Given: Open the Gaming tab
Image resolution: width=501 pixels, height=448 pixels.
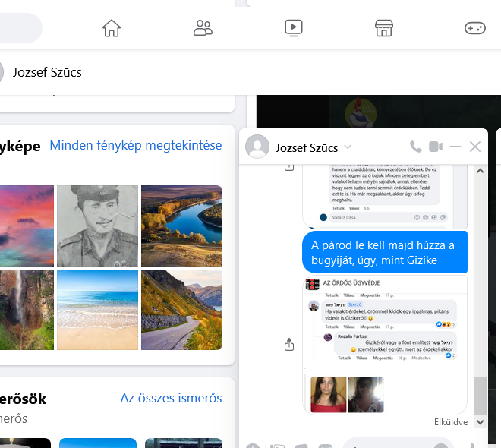Looking at the screenshot, I should [x=474, y=28].
